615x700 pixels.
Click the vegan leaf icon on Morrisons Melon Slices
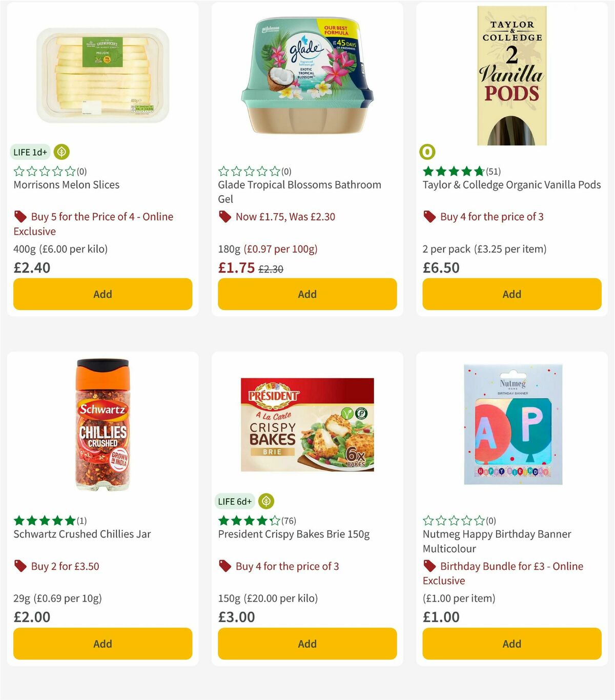coord(61,152)
